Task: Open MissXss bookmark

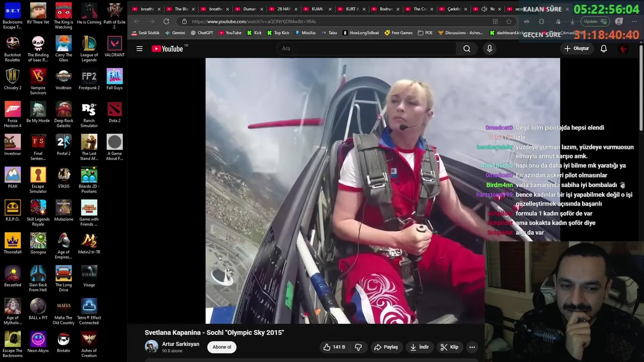Action: point(305,33)
